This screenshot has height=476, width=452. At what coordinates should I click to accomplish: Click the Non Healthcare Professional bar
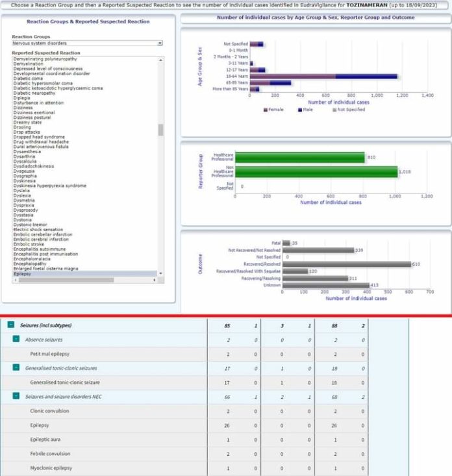pyautogui.click(x=316, y=171)
